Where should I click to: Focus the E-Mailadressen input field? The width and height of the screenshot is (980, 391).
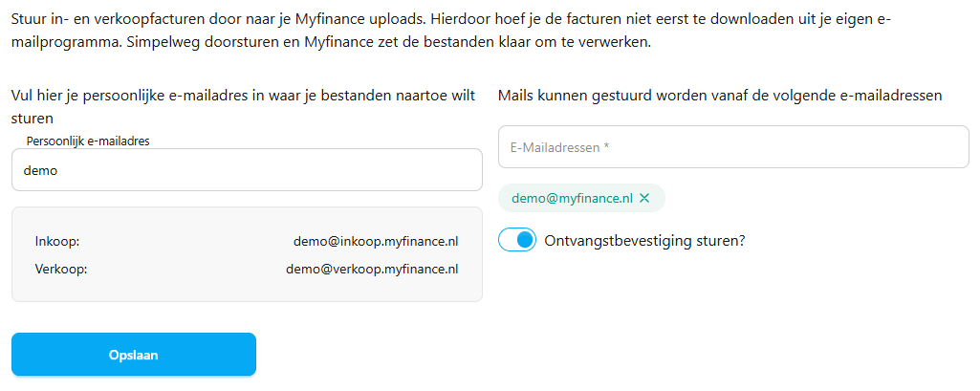click(733, 147)
